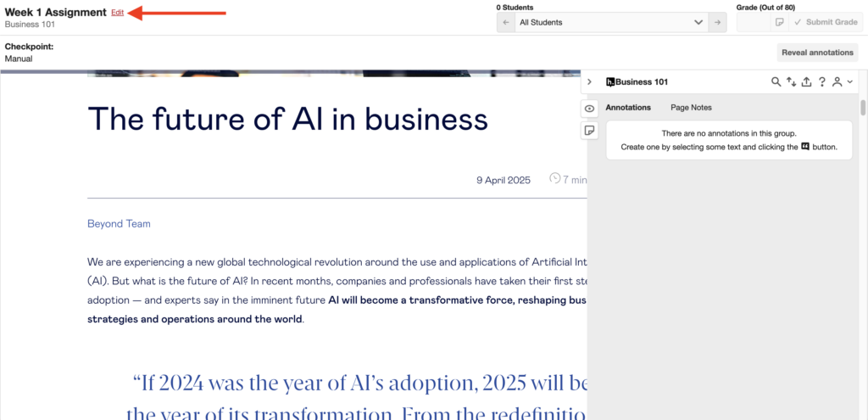This screenshot has height=420, width=868.
Task: Click the Beyond Team author link
Action: [119, 224]
